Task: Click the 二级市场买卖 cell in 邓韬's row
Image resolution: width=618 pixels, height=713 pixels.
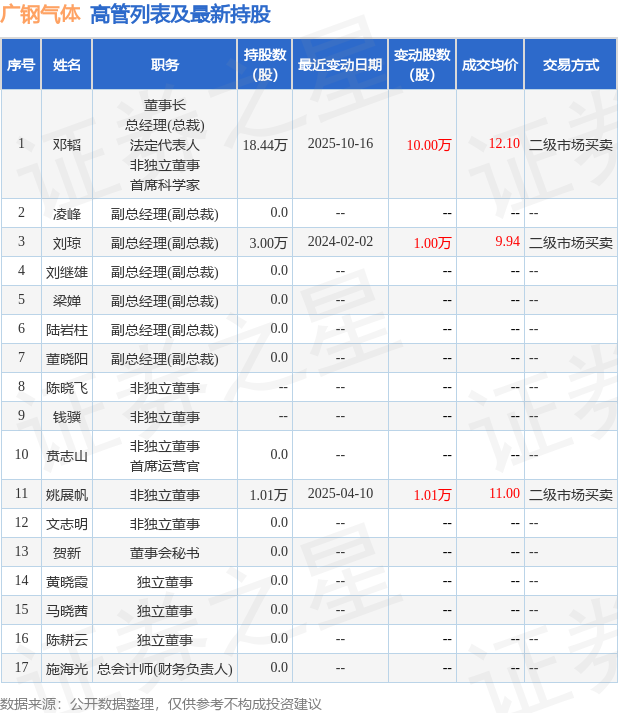Action: click(571, 145)
